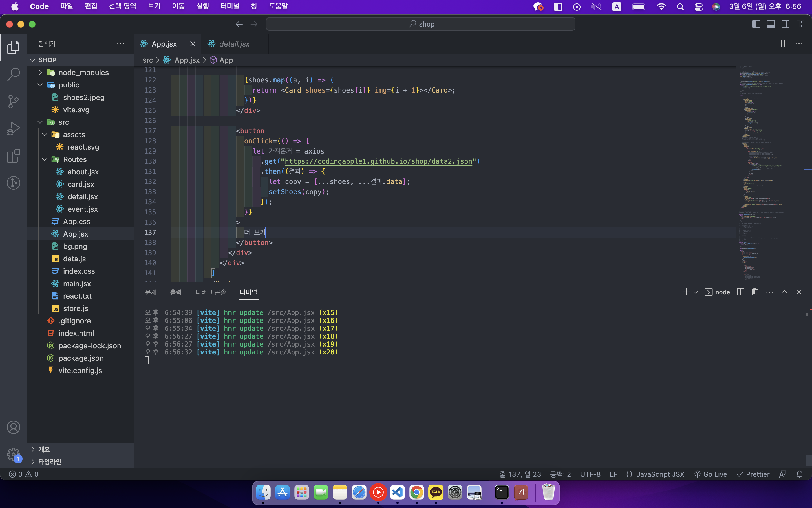
Task: Split the editor to the right
Action: 784,44
